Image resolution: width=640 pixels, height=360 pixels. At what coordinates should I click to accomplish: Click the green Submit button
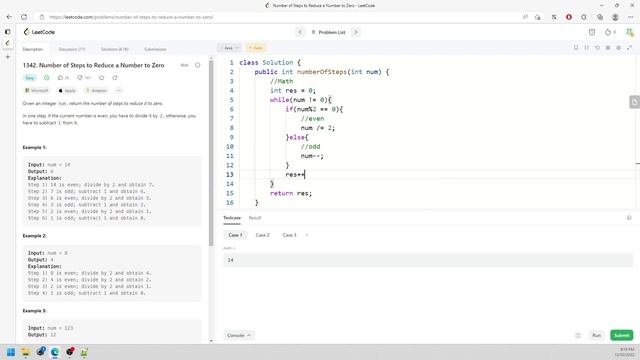pyautogui.click(x=621, y=335)
